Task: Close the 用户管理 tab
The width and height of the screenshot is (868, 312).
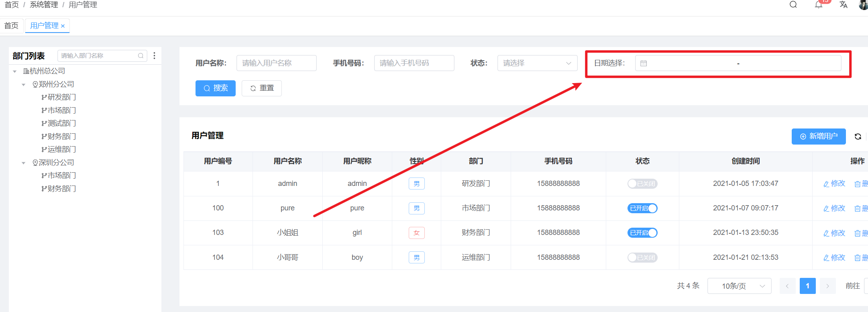Action: (63, 26)
